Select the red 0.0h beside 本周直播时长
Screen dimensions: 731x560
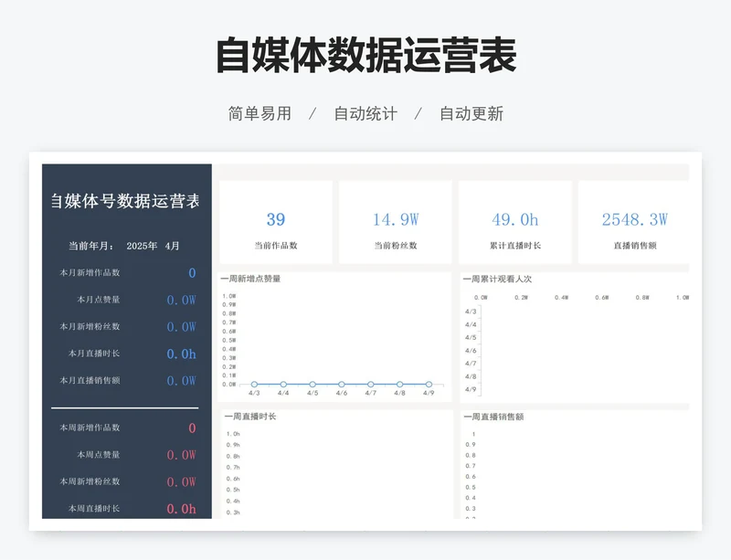[181, 509]
